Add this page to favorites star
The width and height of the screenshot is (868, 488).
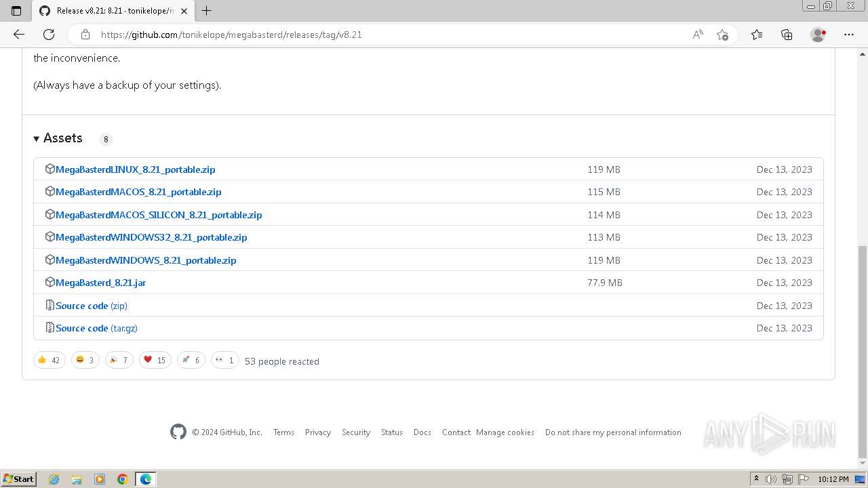(722, 35)
